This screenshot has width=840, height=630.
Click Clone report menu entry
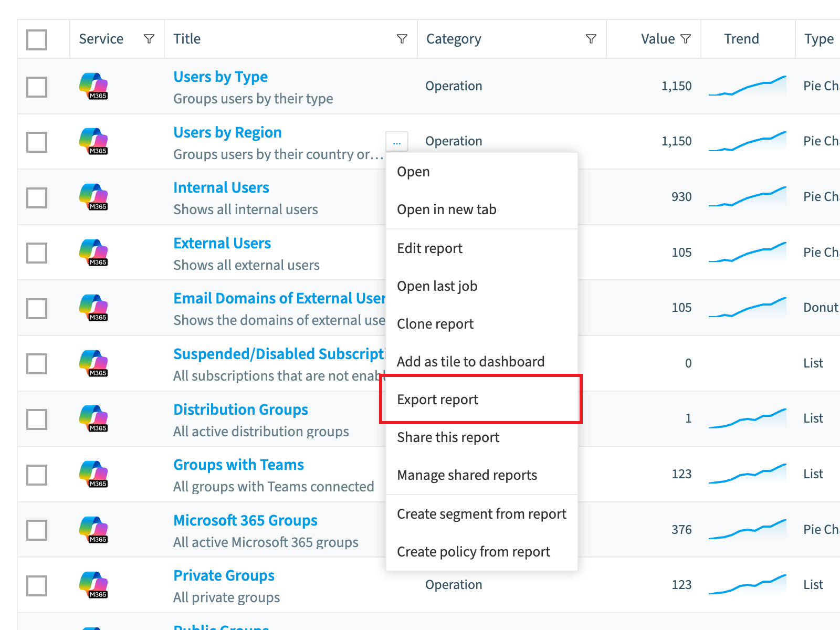click(482, 324)
